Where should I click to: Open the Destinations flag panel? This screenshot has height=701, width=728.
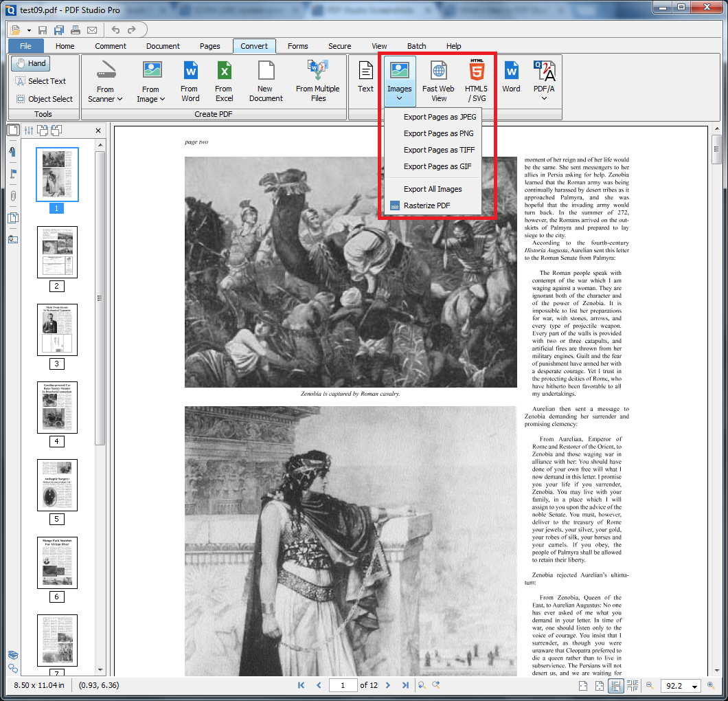(x=14, y=174)
